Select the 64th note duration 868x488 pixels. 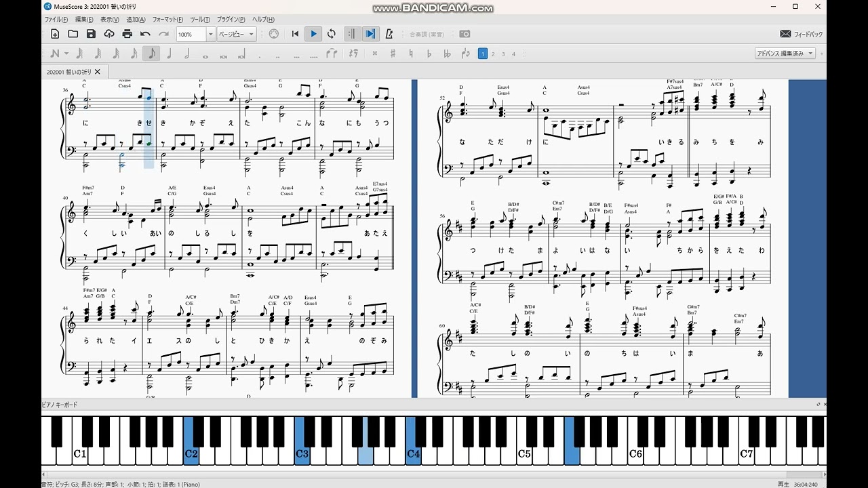[x=98, y=54]
